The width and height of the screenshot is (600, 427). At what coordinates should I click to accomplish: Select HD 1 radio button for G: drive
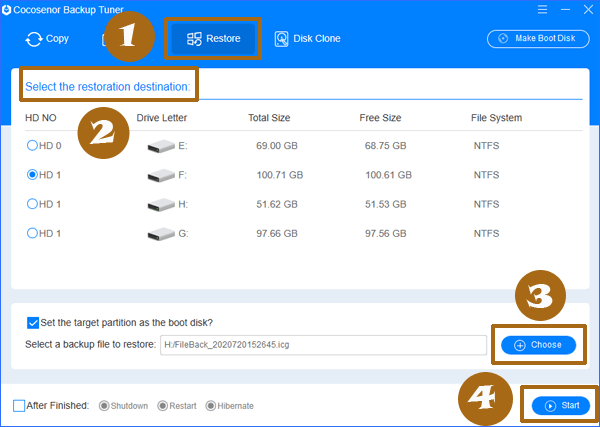click(32, 233)
